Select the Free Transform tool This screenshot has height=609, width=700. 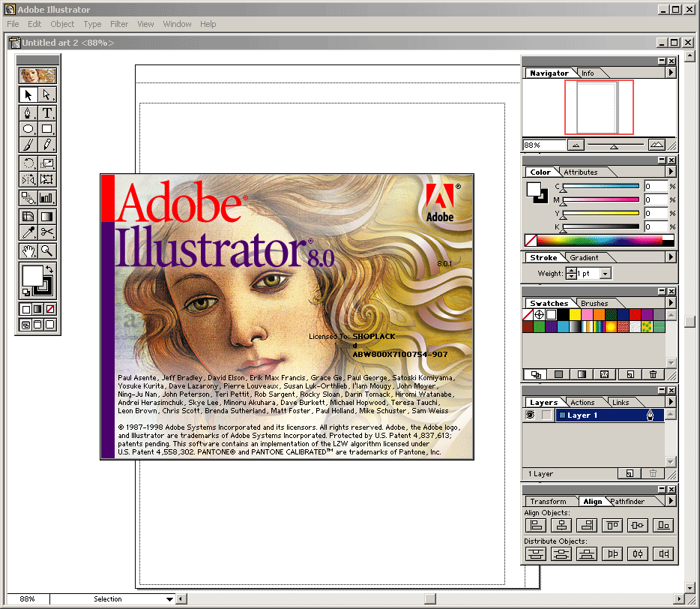(47, 179)
